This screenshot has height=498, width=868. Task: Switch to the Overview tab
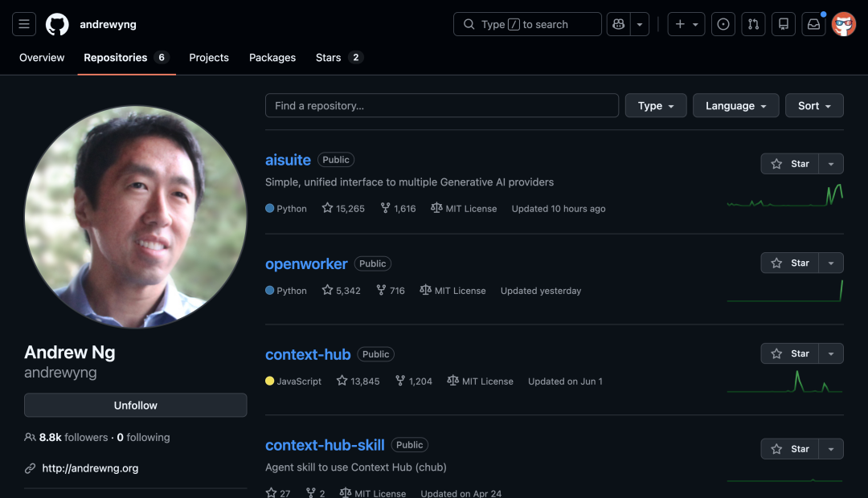pyautogui.click(x=42, y=58)
